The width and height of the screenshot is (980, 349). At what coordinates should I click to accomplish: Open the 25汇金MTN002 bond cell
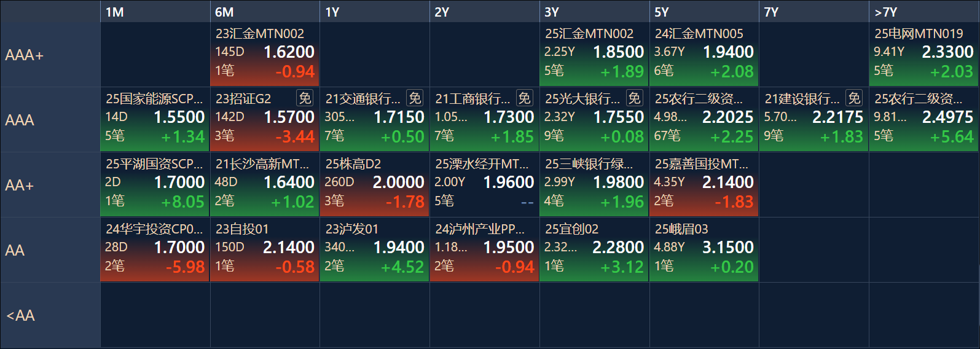[594, 54]
